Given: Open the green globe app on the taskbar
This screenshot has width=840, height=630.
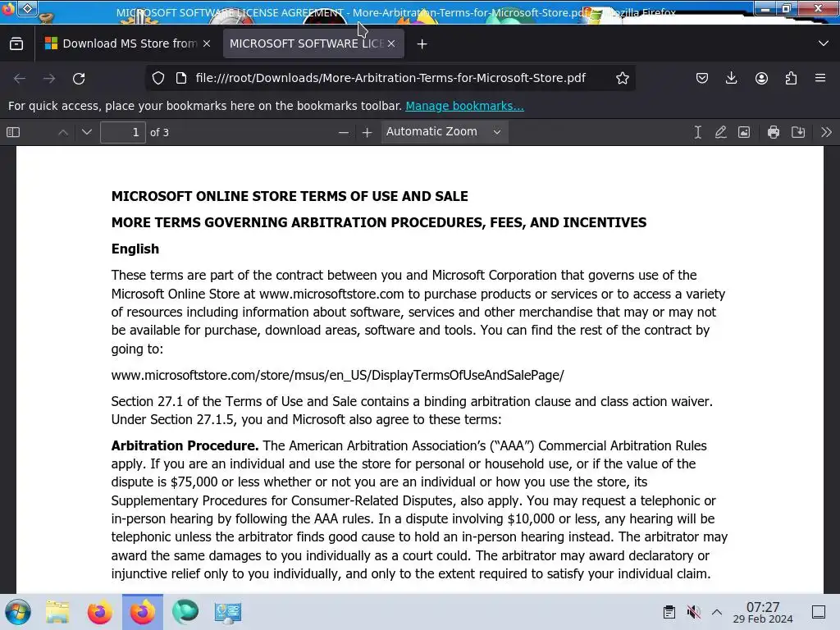Looking at the screenshot, I should pos(185,612).
